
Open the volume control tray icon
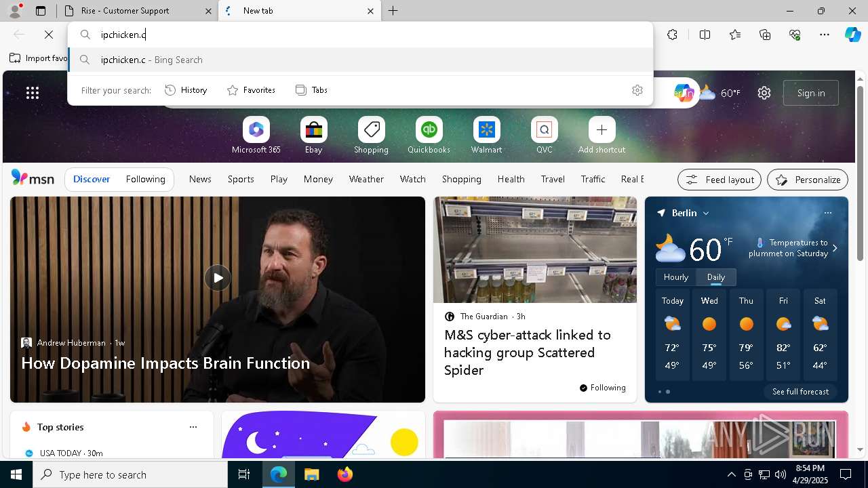[780, 474]
